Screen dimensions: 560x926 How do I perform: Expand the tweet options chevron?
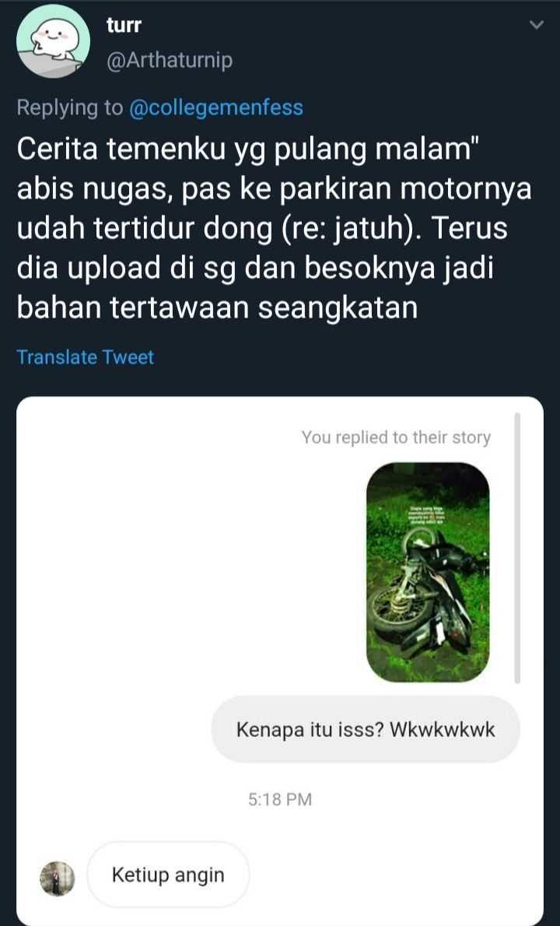(x=537, y=25)
